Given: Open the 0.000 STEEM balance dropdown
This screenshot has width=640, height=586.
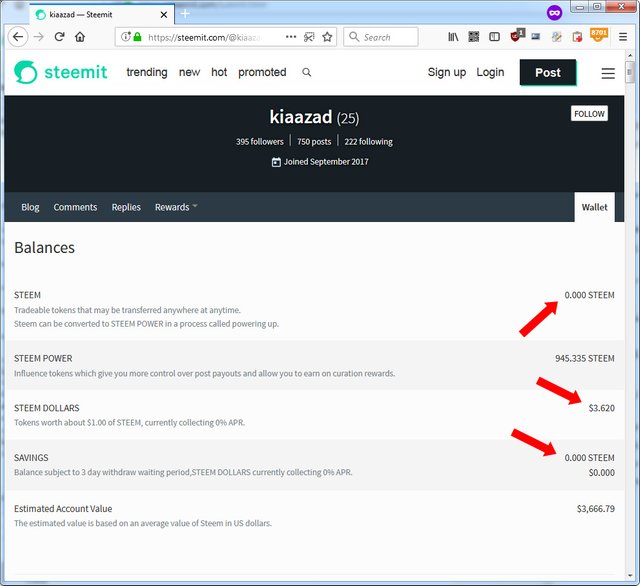Looking at the screenshot, I should [x=589, y=295].
